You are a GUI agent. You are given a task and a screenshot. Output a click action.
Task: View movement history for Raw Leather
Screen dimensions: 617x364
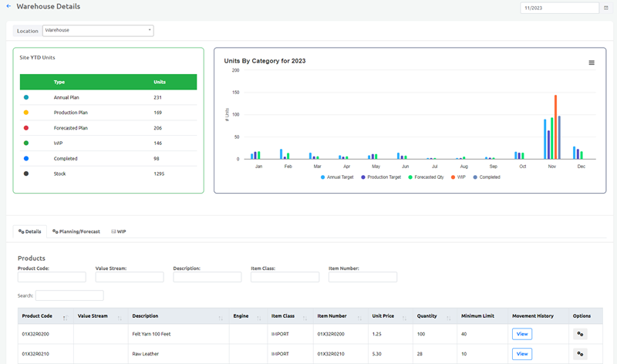[x=522, y=353]
